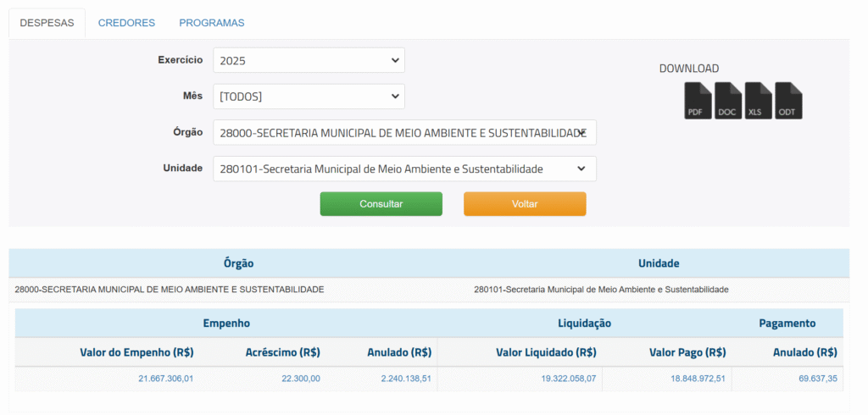The width and height of the screenshot is (868, 415).
Task: Download the report as DOC
Action: pos(728,101)
